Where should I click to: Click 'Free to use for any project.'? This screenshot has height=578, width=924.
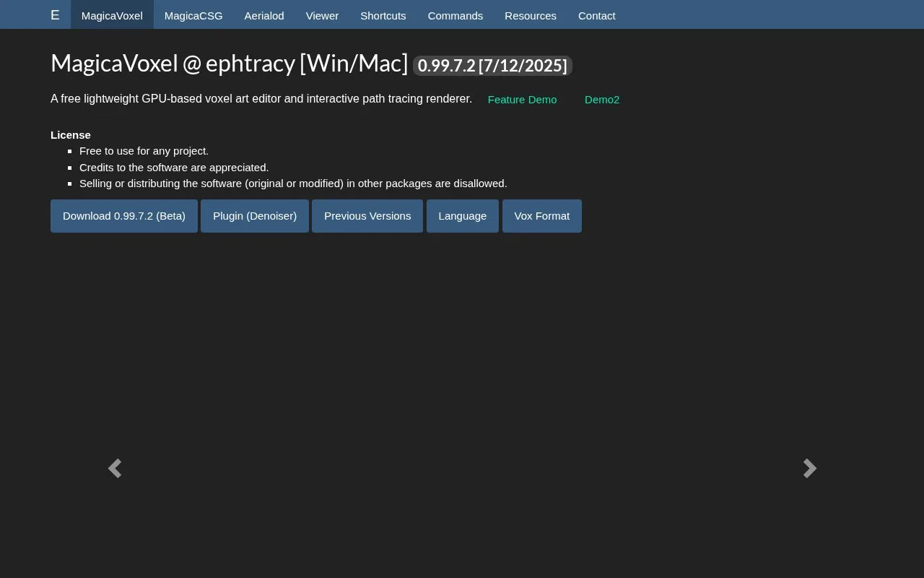tap(144, 151)
